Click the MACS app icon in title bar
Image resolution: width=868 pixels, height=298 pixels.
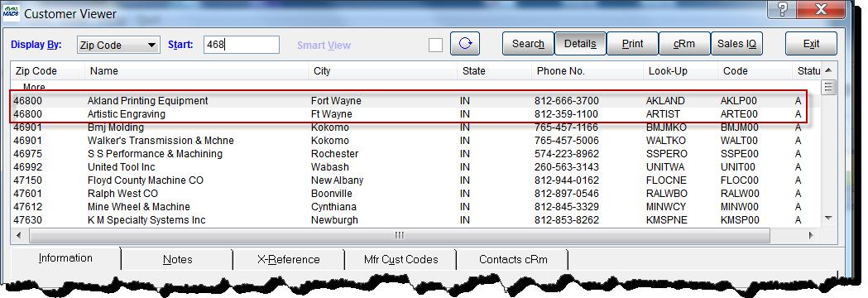11,12
